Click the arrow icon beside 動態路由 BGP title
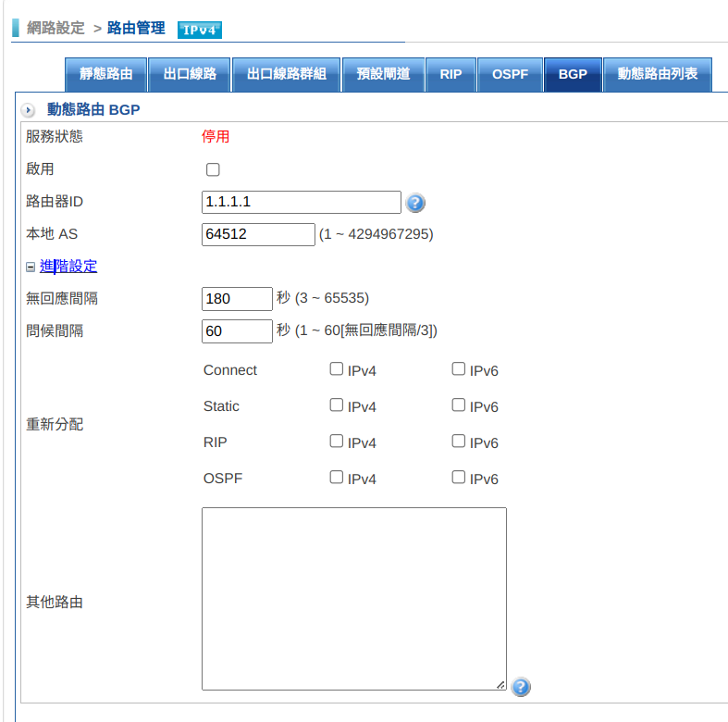728x722 pixels. click(29, 111)
